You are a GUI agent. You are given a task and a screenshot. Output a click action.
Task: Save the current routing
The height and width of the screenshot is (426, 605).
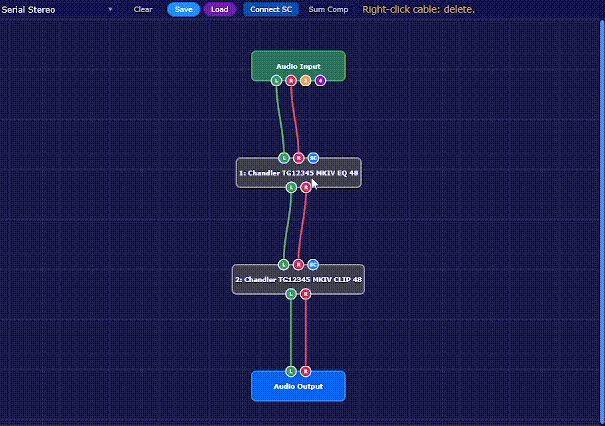[x=184, y=9]
